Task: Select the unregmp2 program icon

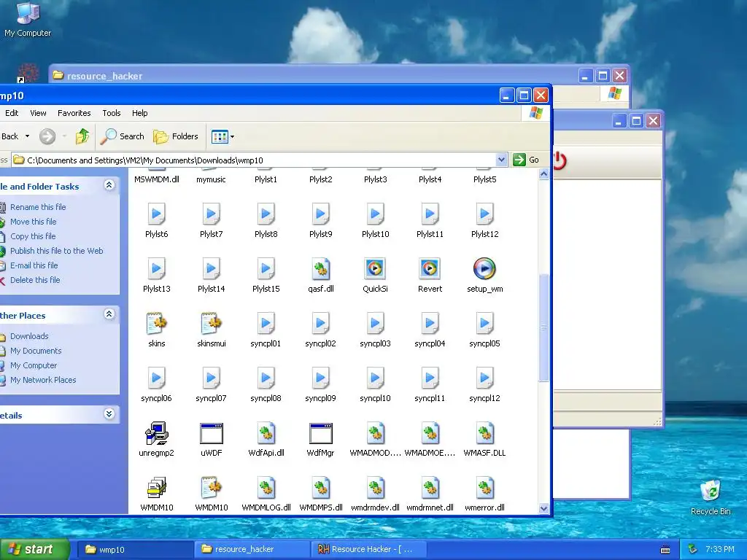Action: pos(156,433)
